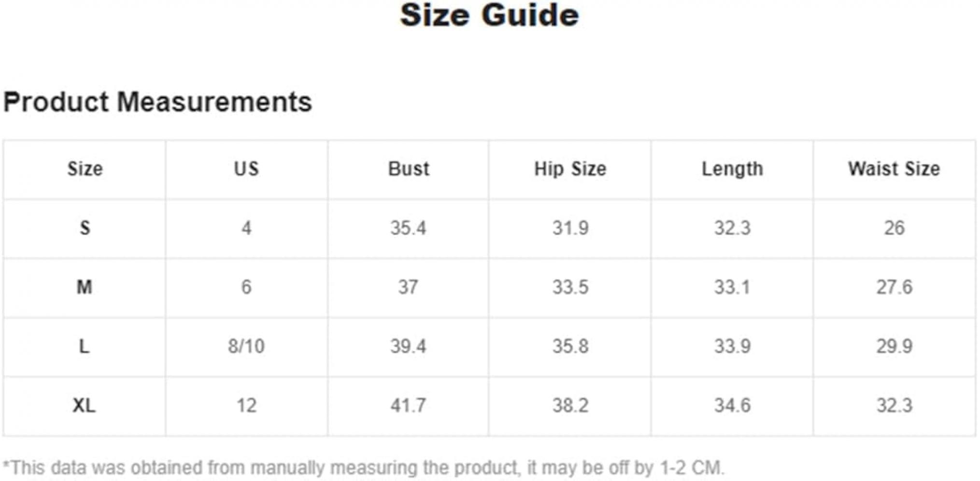
Task: Click the US column header
Action: [x=246, y=169]
